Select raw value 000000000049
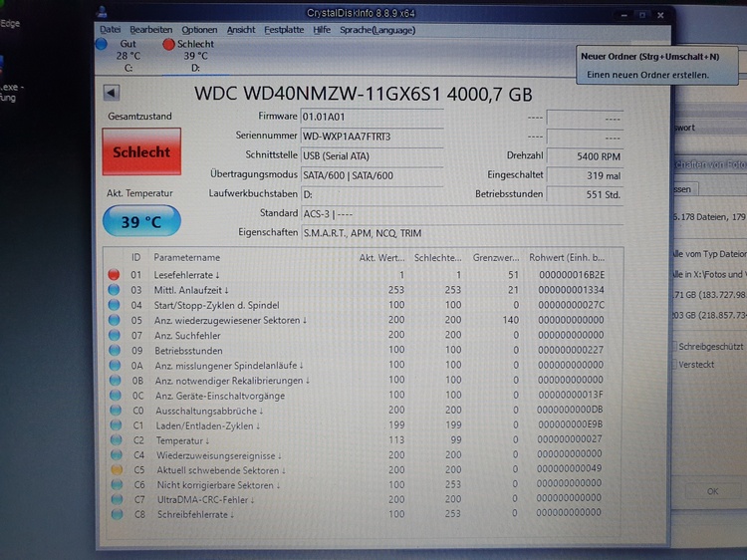This screenshot has height=560, width=747. click(x=570, y=468)
